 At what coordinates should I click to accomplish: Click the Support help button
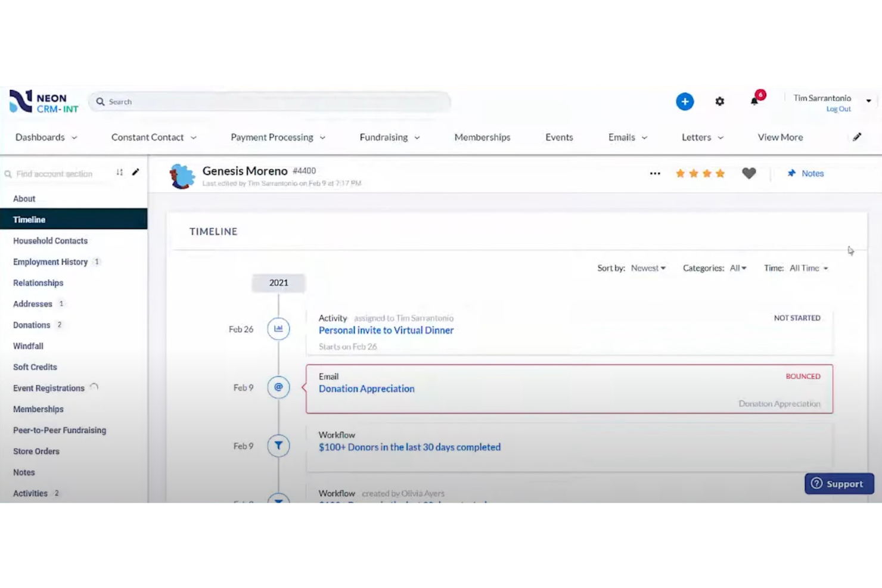(839, 484)
